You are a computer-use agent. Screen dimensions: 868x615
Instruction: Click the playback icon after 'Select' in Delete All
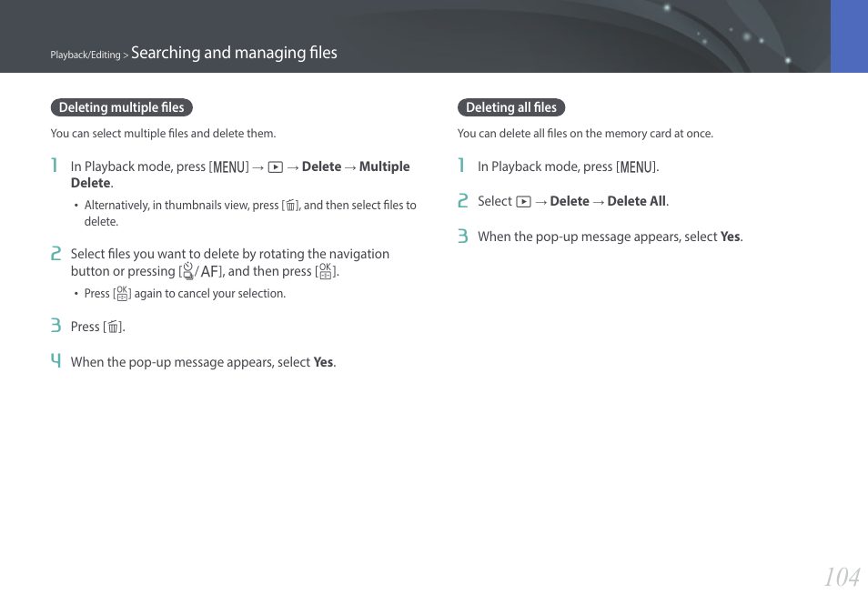tap(523, 201)
